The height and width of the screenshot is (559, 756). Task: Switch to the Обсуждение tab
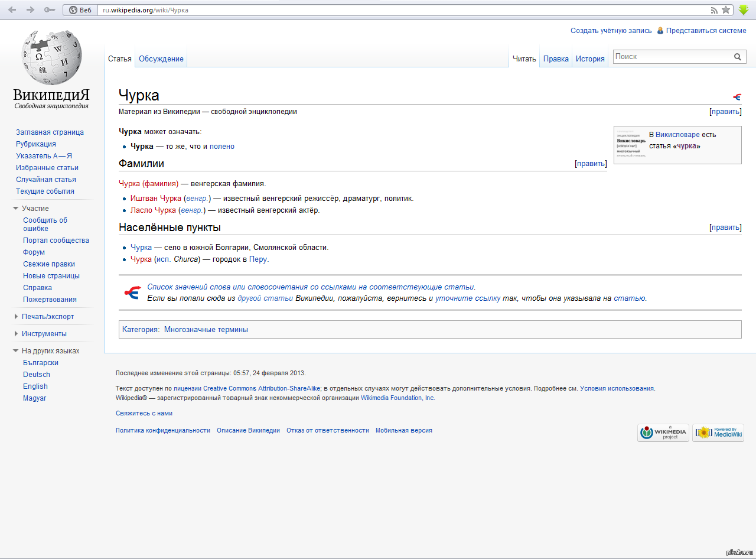pos(161,59)
